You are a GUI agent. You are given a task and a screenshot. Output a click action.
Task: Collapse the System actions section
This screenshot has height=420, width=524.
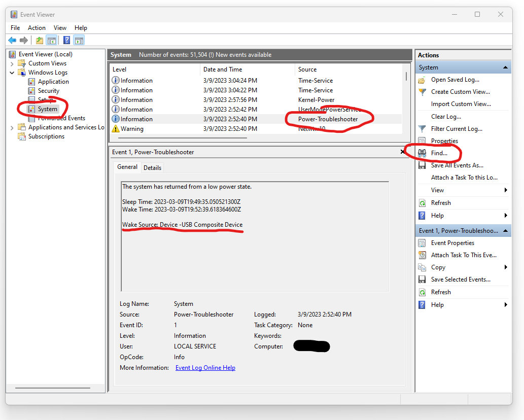point(505,66)
